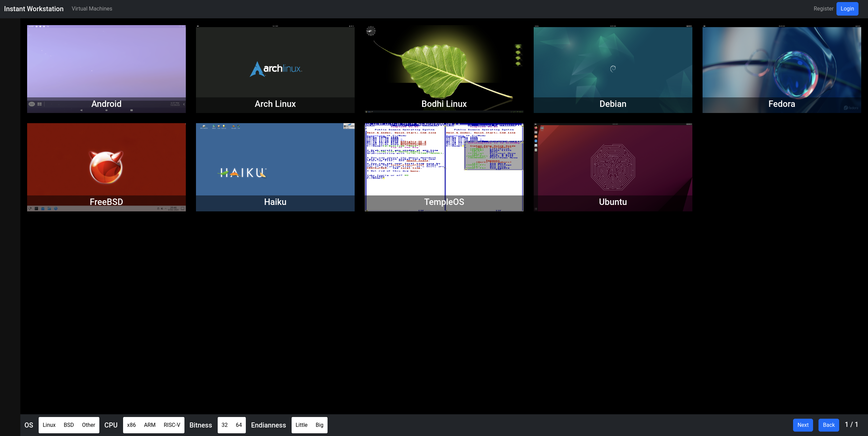The width and height of the screenshot is (868, 436).
Task: Toggle the RISC-V CPU filter
Action: tap(172, 425)
